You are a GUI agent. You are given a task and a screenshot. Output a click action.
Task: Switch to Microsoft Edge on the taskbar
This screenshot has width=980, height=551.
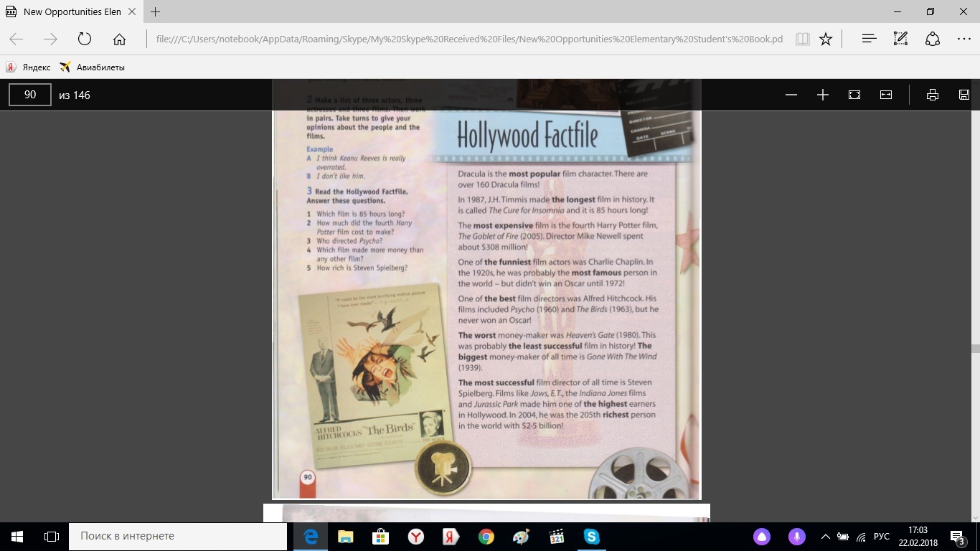311,537
